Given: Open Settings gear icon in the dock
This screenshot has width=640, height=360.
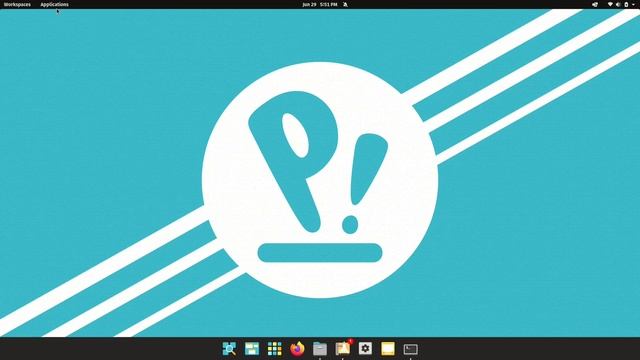Looking at the screenshot, I should (365, 348).
